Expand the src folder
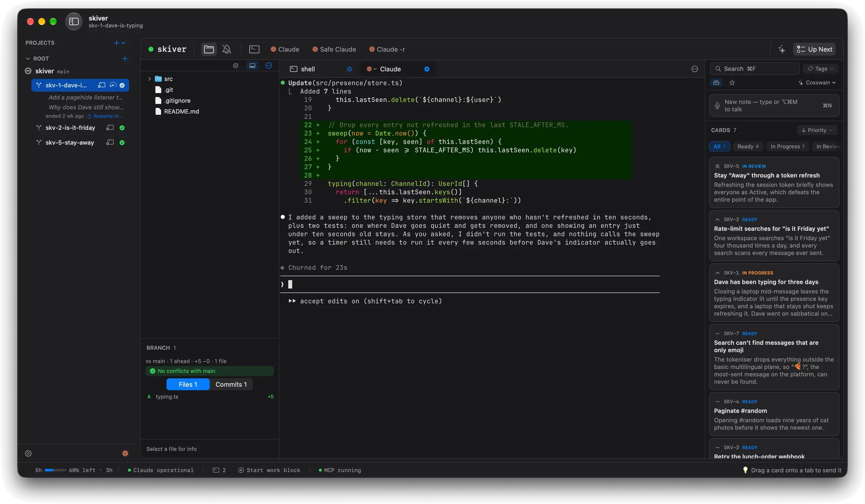 149,79
